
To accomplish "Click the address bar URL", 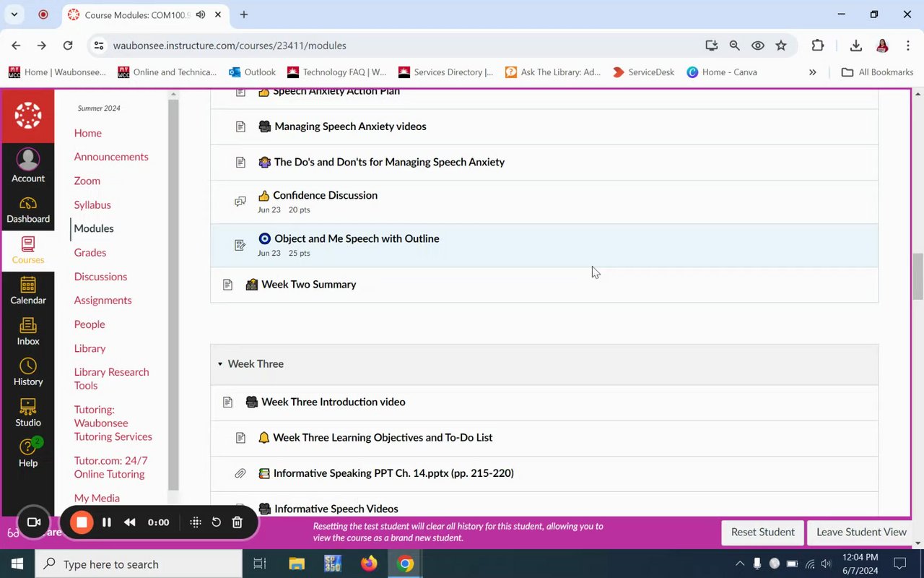I will click(x=230, y=46).
